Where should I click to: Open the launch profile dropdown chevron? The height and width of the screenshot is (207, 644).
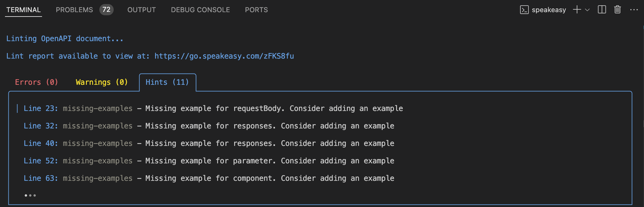[587, 10]
